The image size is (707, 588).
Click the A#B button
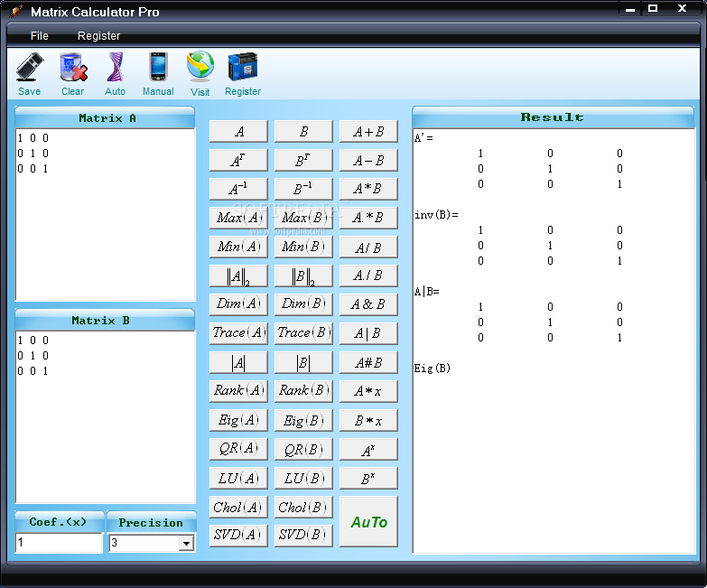(x=368, y=362)
